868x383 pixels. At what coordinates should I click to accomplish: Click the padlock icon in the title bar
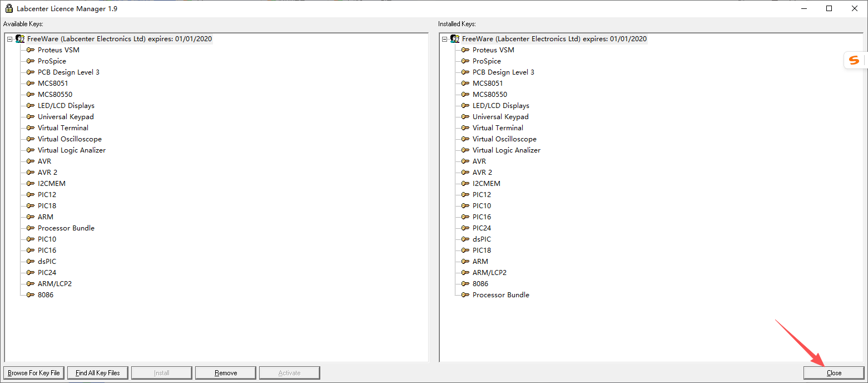(x=8, y=8)
